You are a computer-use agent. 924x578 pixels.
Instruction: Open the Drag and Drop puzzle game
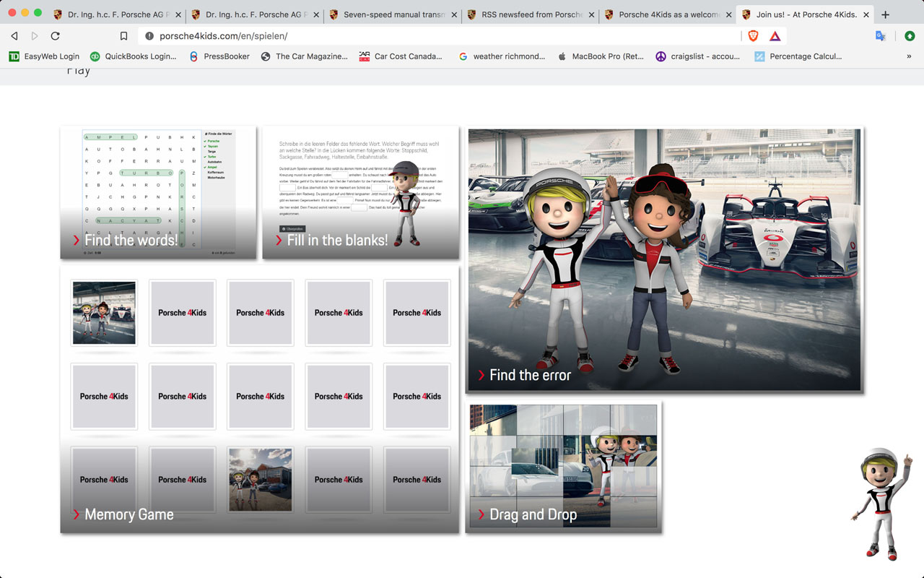click(563, 467)
